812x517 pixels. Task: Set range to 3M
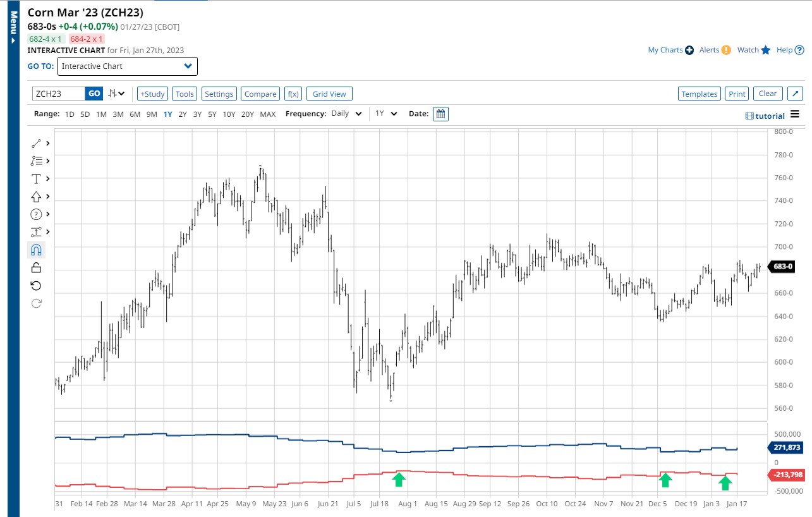coord(118,114)
